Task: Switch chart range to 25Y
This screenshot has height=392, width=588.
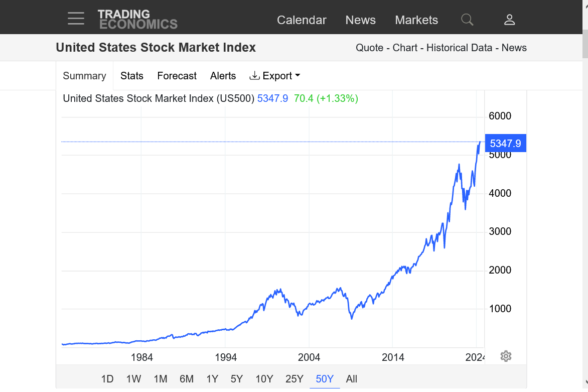Action: (294, 379)
